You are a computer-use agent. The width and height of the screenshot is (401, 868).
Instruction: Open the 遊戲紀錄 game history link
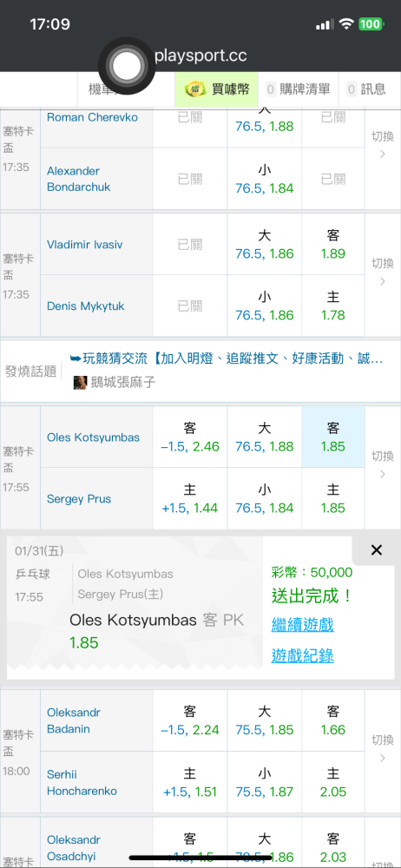(x=302, y=656)
